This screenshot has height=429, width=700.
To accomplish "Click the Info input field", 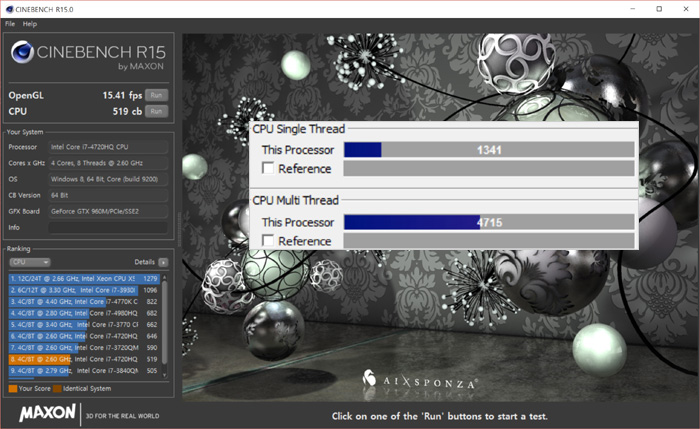I will pyautogui.click(x=108, y=227).
